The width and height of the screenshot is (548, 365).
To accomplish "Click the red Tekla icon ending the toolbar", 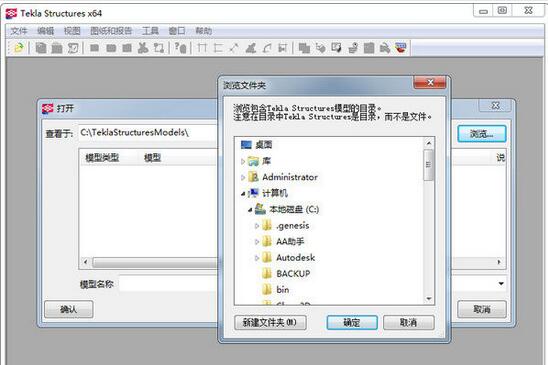I will click(x=401, y=48).
